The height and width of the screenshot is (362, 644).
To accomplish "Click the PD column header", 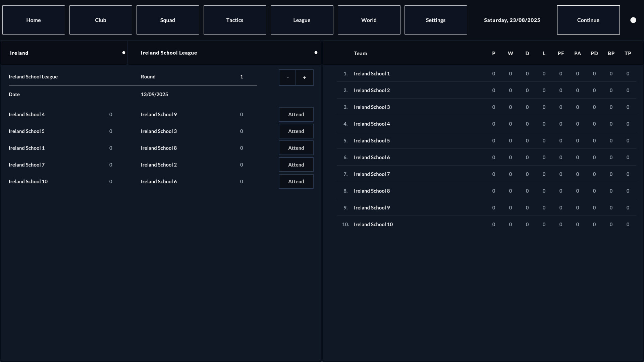I will pyautogui.click(x=594, y=53).
